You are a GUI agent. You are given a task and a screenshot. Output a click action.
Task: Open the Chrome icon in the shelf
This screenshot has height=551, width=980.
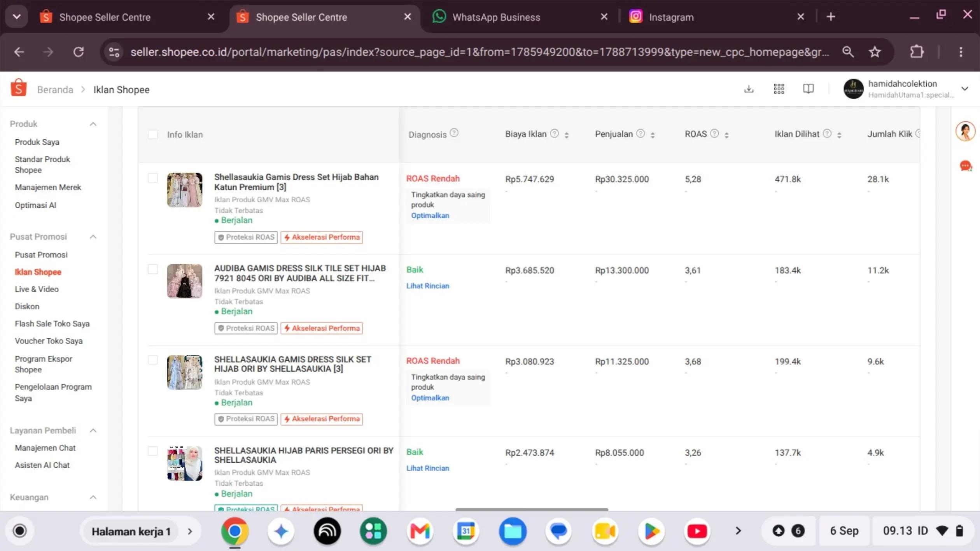[234, 531]
